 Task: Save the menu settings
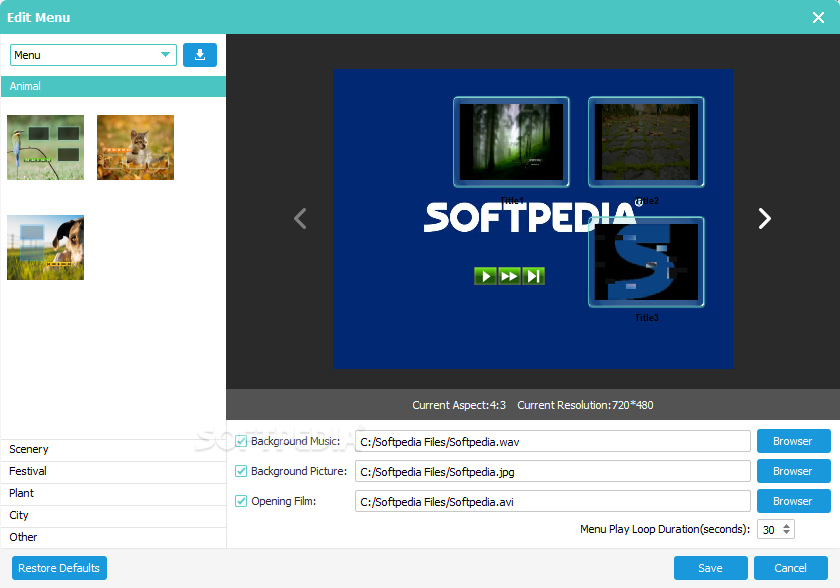[x=710, y=568]
